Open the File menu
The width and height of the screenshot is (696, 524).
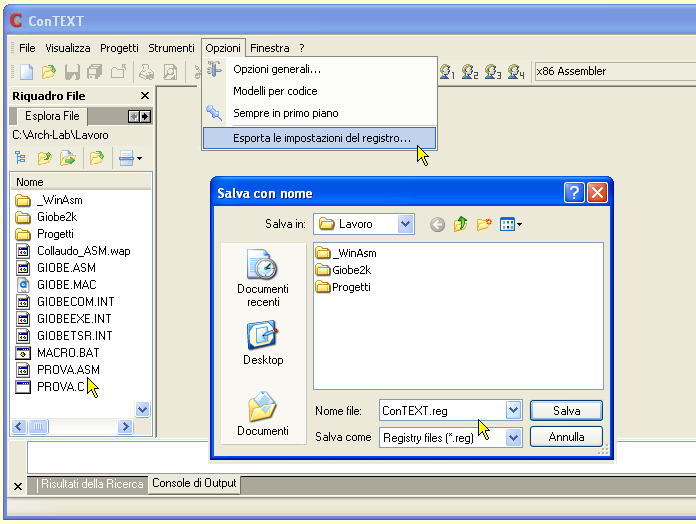(27, 48)
